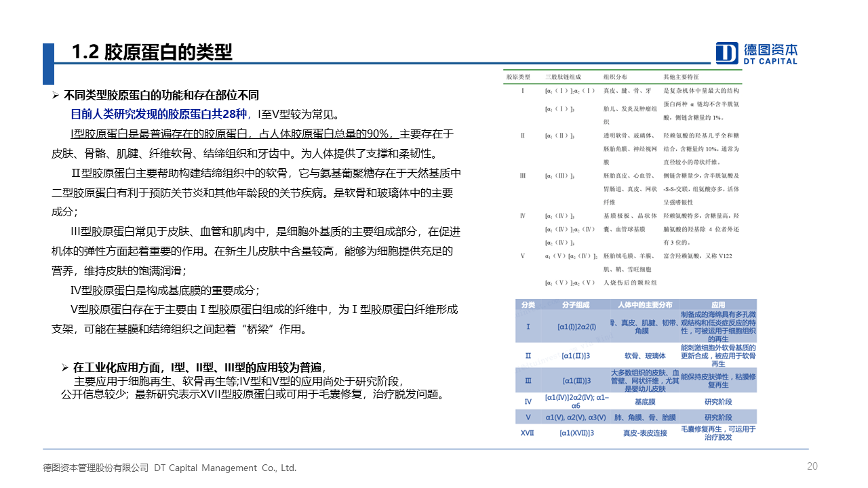This screenshot has height=488, width=868.
Task: Click the upper table header '胶原类型'
Action: coord(518,77)
